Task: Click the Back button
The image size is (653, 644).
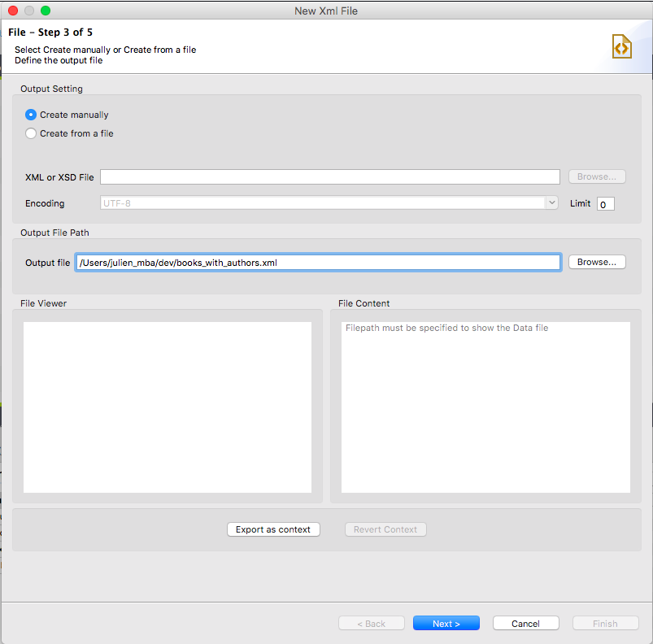Action: click(x=371, y=623)
